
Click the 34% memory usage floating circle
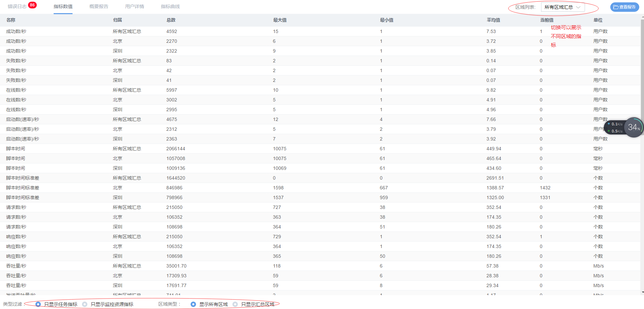click(x=634, y=127)
